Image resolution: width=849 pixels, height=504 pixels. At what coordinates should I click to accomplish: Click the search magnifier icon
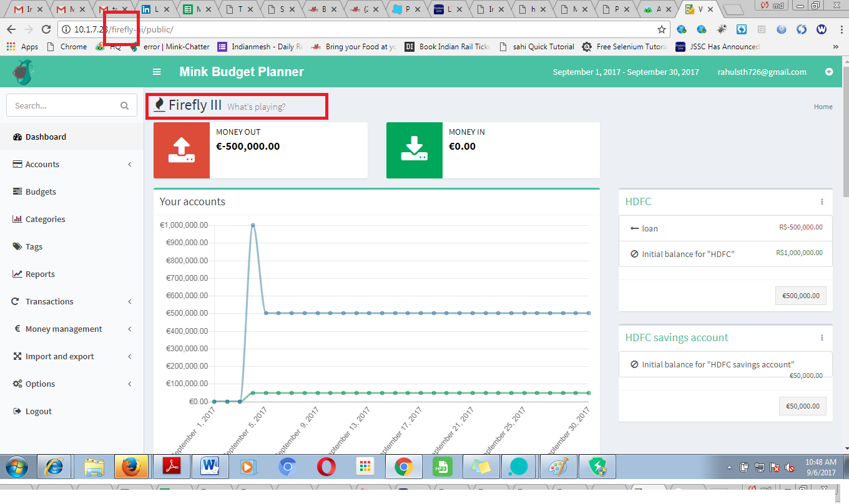click(x=124, y=105)
